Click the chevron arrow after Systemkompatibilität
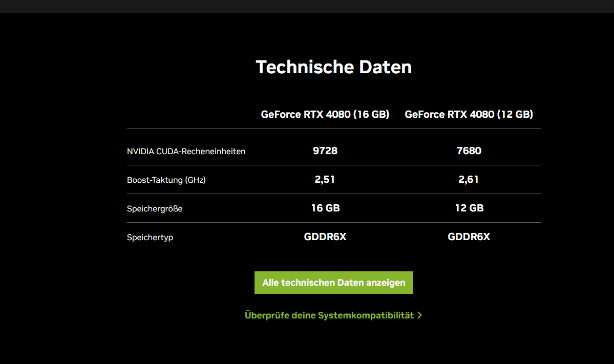Image resolution: width=614 pixels, height=364 pixels. (420, 315)
